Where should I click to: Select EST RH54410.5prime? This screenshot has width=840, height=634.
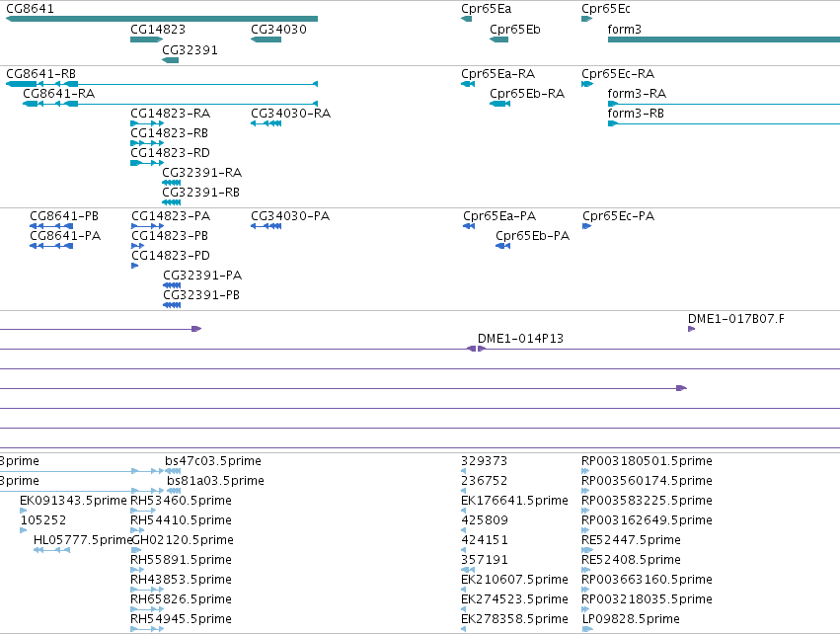click(x=137, y=530)
